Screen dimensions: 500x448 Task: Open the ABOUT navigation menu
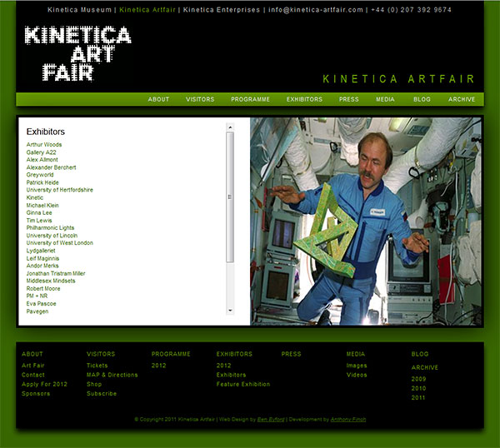158,99
